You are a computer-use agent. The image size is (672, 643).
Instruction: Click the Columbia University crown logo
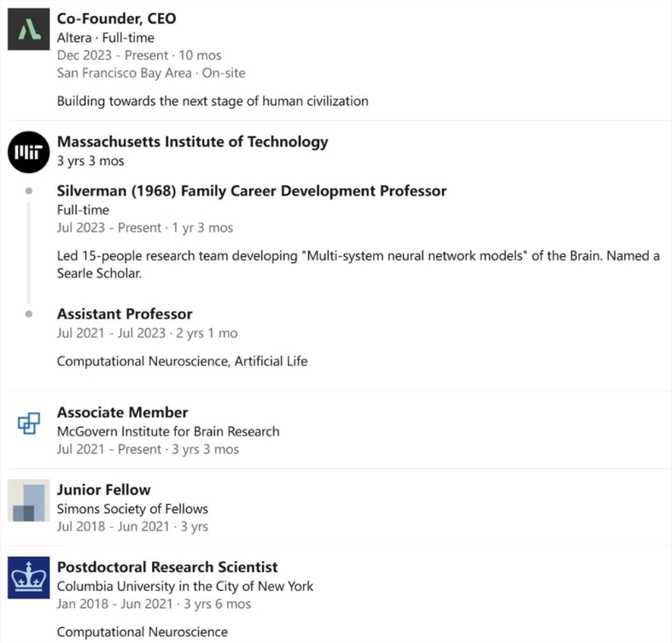pos(29,576)
